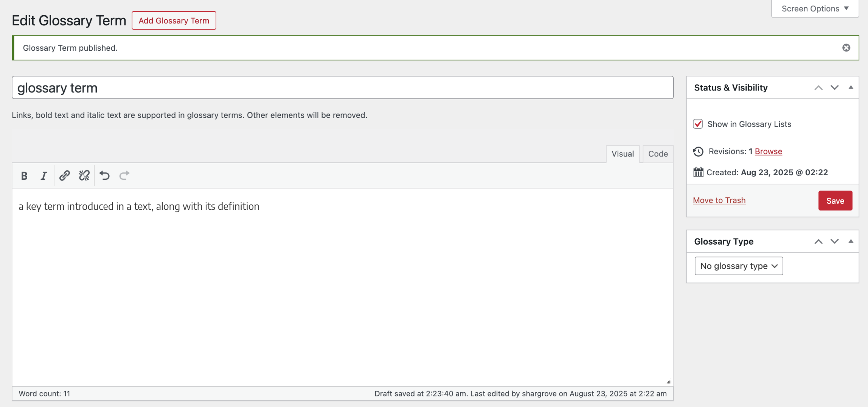Screen dimensions: 868x407
Task: Select the Visual editor tab
Action: point(623,154)
